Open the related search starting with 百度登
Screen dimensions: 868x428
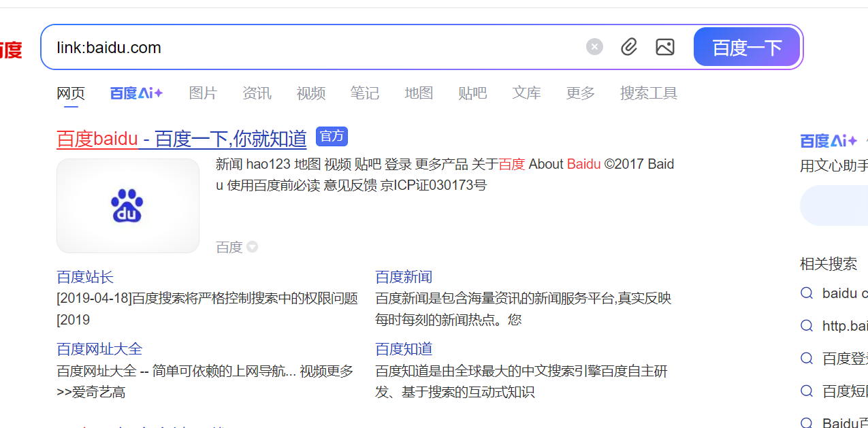point(845,359)
